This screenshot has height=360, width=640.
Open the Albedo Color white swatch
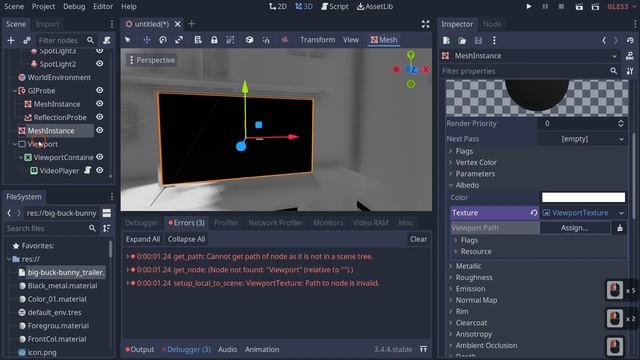(583, 198)
